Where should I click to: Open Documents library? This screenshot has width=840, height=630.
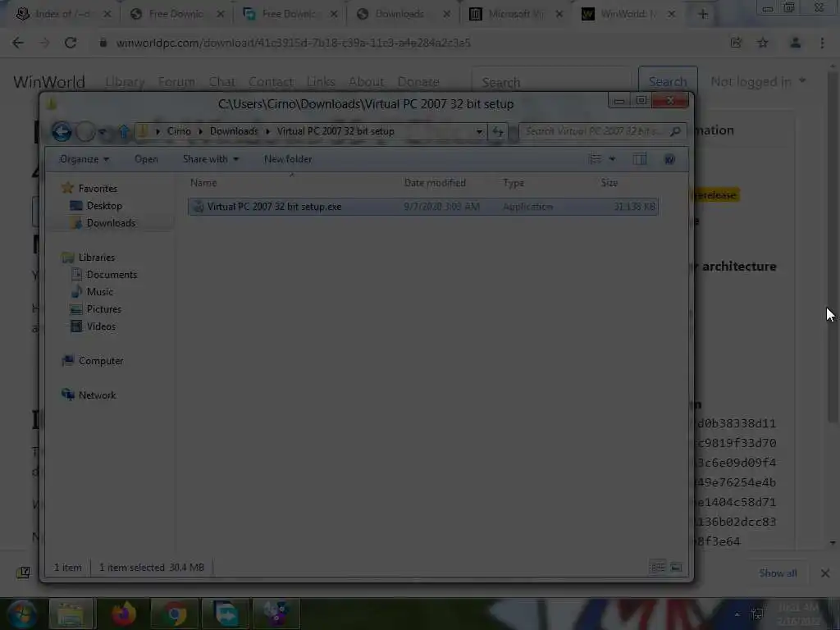112,275
